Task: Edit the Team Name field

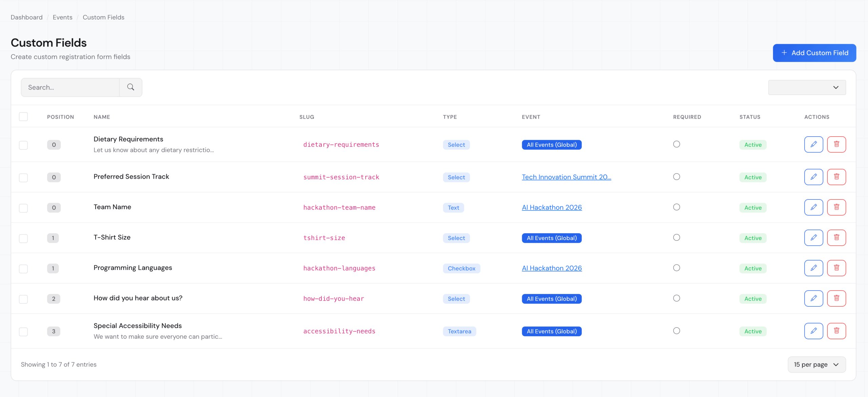Action: pyautogui.click(x=813, y=207)
